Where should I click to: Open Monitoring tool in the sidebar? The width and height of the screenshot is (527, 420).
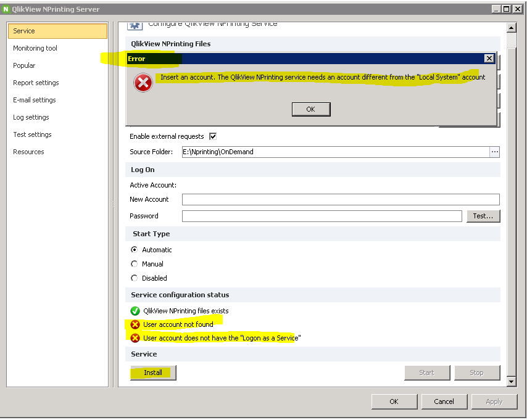[x=35, y=48]
